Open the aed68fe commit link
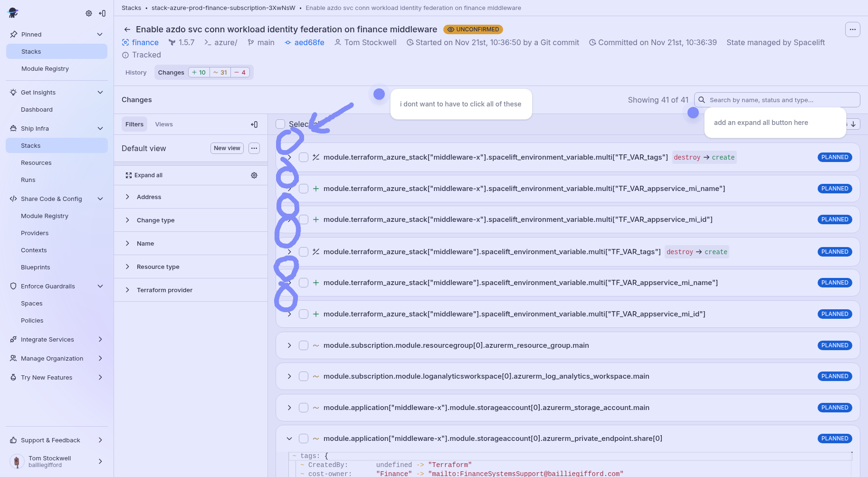 pos(309,43)
